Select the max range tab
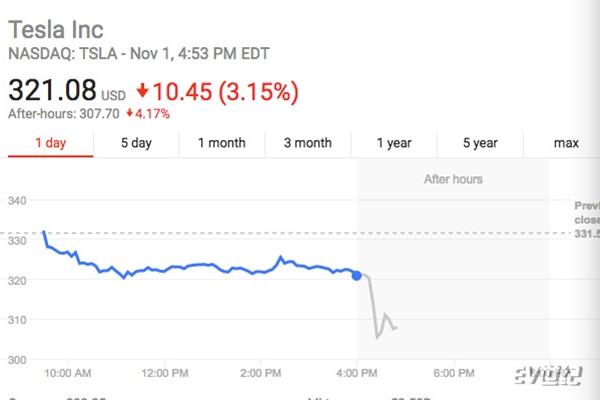The height and width of the screenshot is (400, 600). pos(566,143)
